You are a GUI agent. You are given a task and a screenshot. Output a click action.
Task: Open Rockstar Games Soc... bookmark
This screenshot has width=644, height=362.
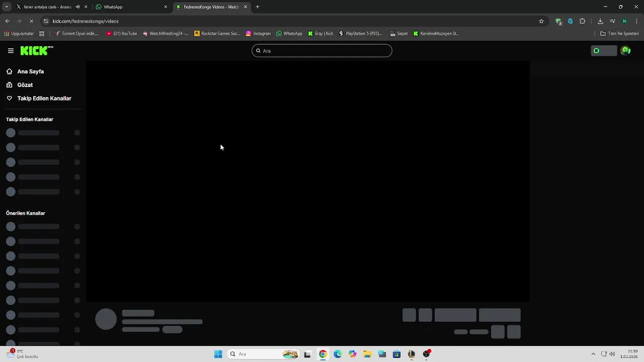(x=217, y=34)
